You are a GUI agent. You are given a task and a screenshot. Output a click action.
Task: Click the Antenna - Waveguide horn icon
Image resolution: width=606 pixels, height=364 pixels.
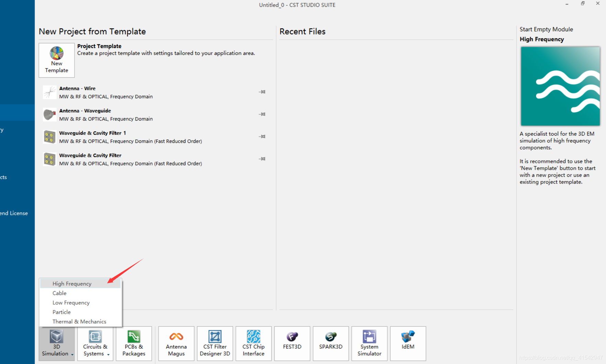(50, 115)
